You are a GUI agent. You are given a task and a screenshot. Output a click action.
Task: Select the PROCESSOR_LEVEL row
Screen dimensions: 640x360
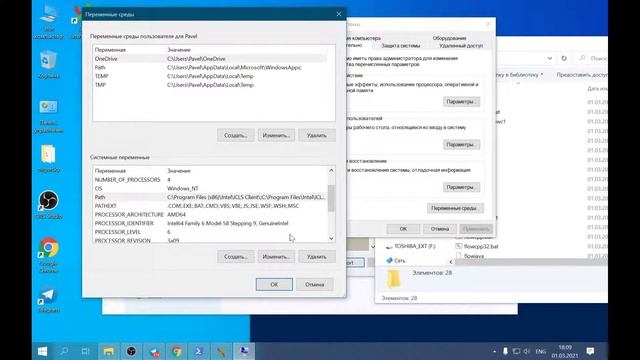tap(210, 232)
